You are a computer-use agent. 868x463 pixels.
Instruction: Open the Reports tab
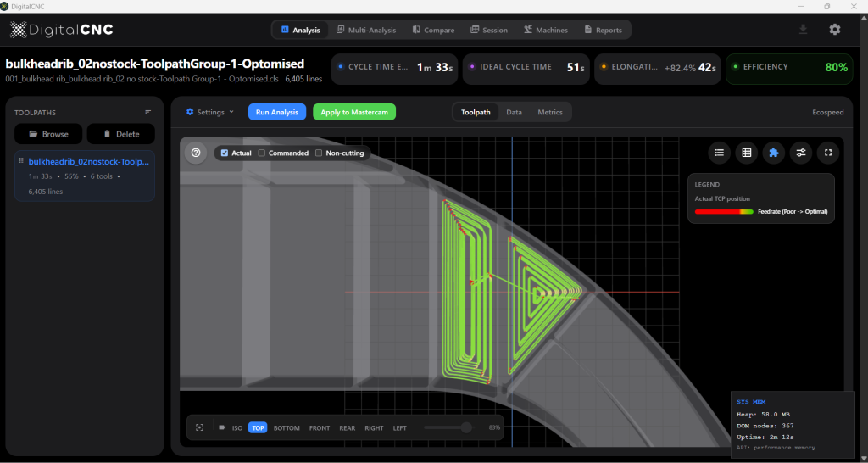tap(604, 30)
